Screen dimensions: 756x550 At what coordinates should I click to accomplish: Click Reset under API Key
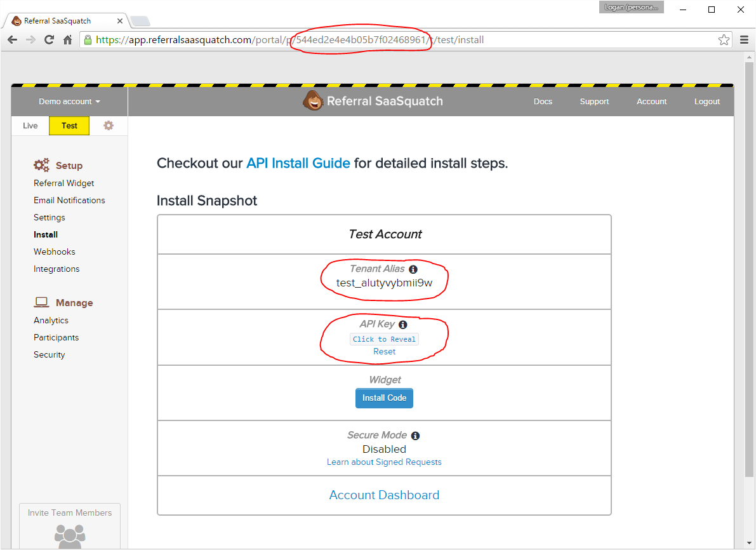click(x=384, y=352)
